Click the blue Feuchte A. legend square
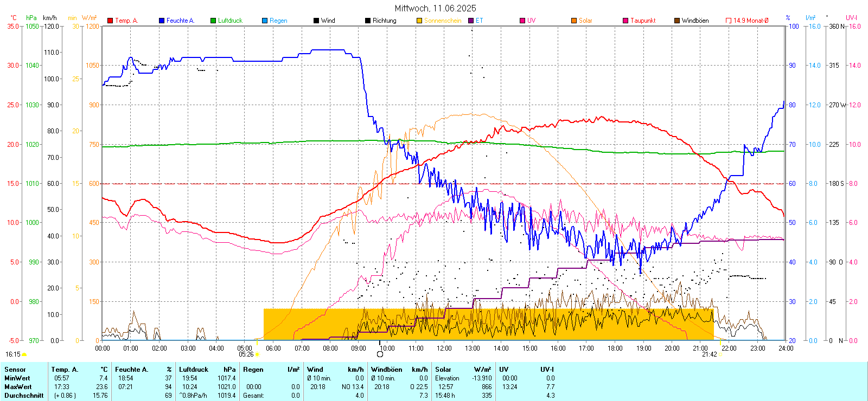This screenshot has width=868, height=401. (162, 21)
